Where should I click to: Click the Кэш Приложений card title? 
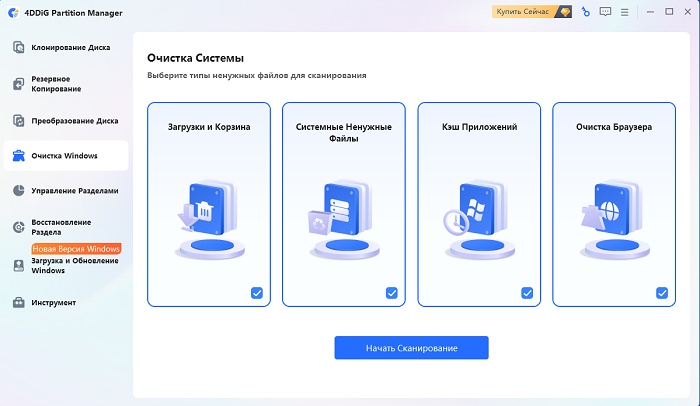(479, 127)
